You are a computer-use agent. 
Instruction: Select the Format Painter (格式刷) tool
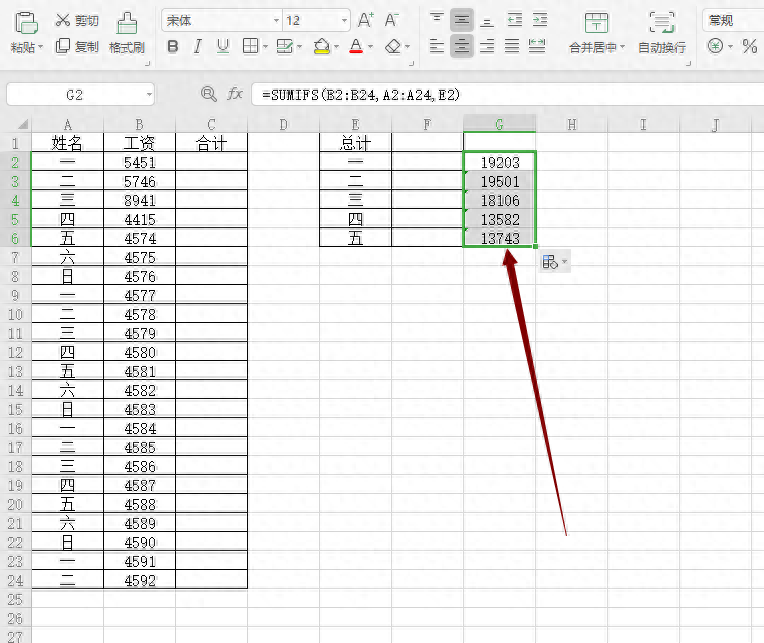[127, 23]
